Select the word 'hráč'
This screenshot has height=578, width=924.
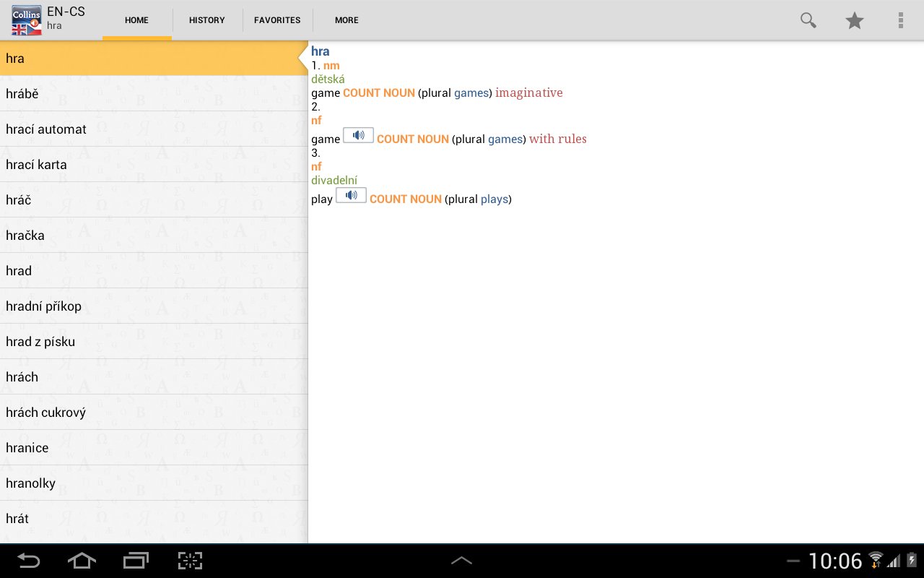[x=154, y=200]
